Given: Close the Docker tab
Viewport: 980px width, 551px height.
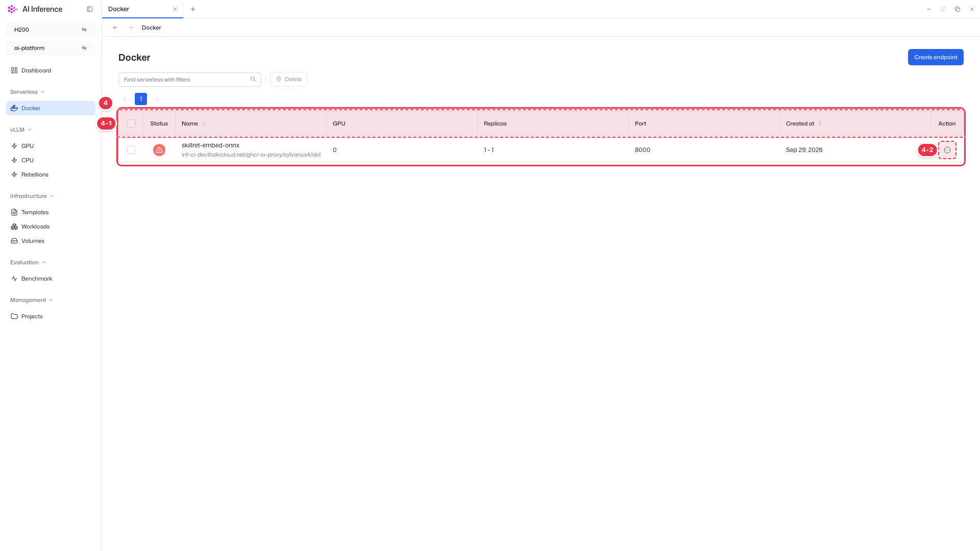Looking at the screenshot, I should coord(175,9).
